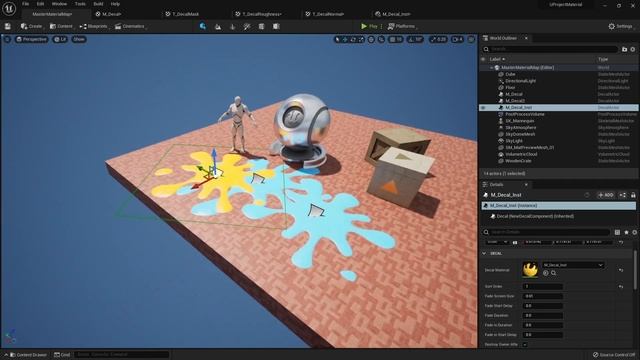Click the Decal Material thumbnail preview

(x=530, y=270)
